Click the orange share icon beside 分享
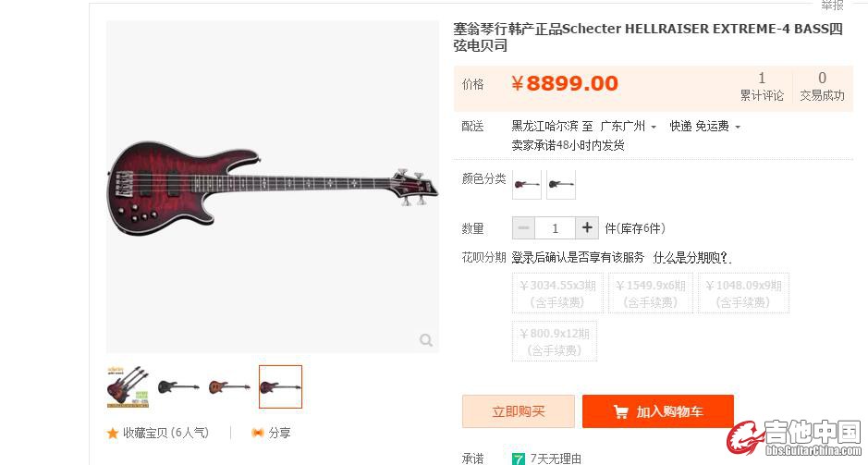This screenshot has width=868, height=465. point(257,433)
